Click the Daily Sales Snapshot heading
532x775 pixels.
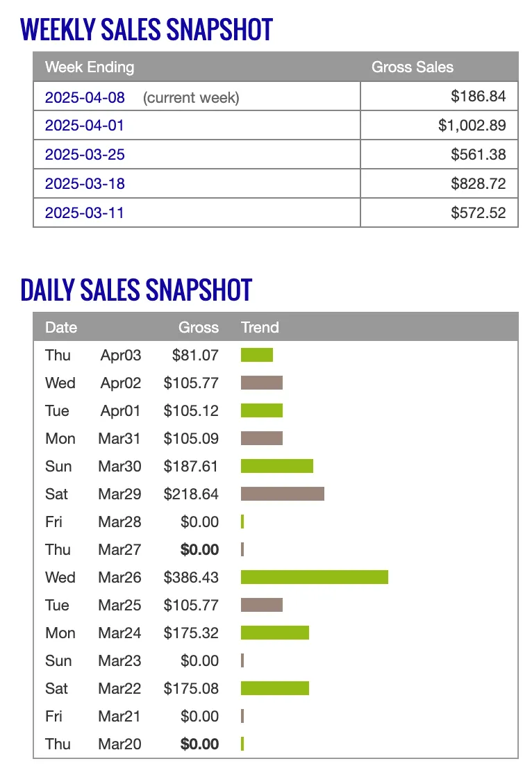[x=136, y=290]
